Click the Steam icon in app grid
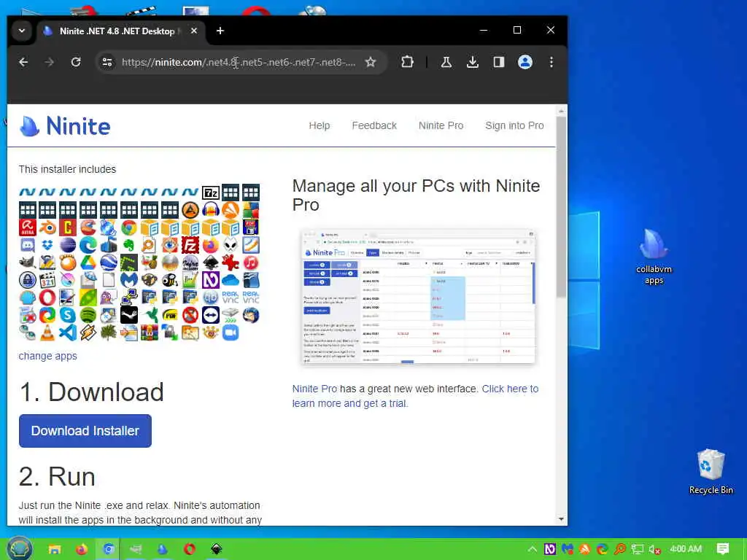Screen dimensions: 747x560 [128, 315]
